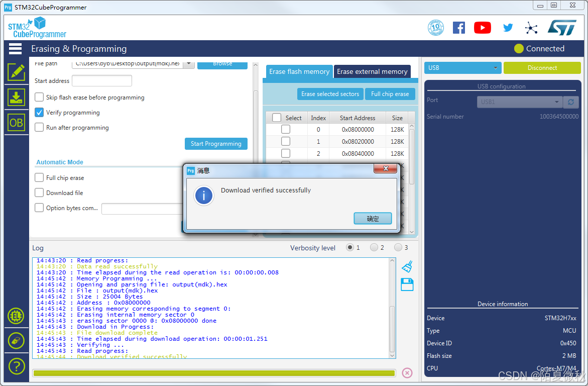Open the ST YouTube channel icon
This screenshot has height=386, width=588.
pos(483,28)
